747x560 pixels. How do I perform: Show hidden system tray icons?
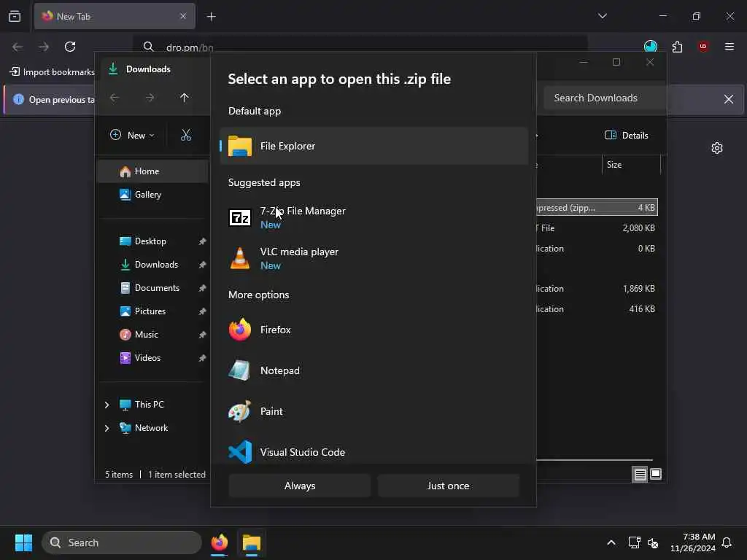611,542
